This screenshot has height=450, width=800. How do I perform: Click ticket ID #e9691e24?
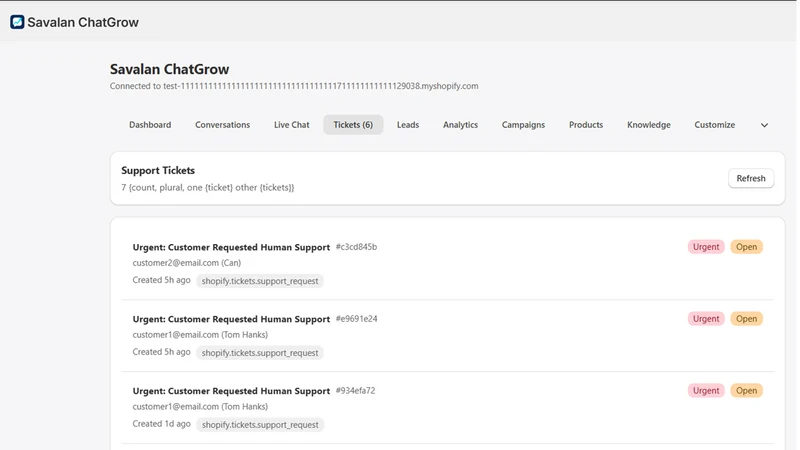pos(356,319)
